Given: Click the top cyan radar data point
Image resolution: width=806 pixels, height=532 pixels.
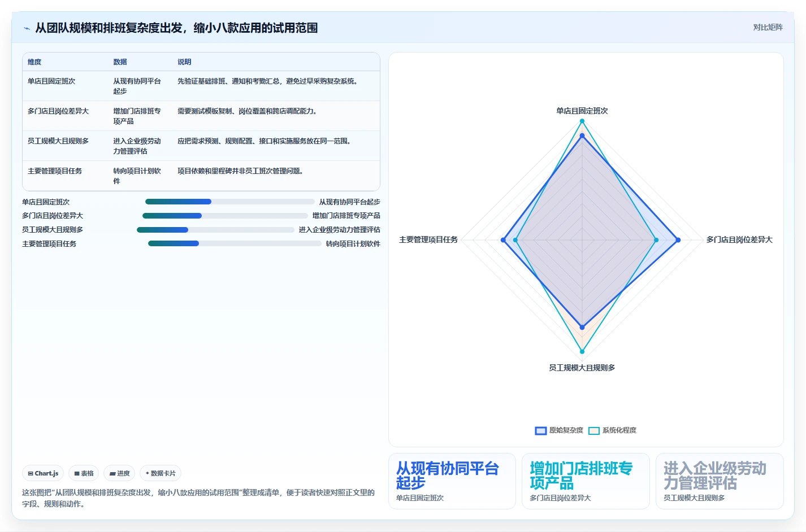Looking at the screenshot, I should (x=582, y=121).
